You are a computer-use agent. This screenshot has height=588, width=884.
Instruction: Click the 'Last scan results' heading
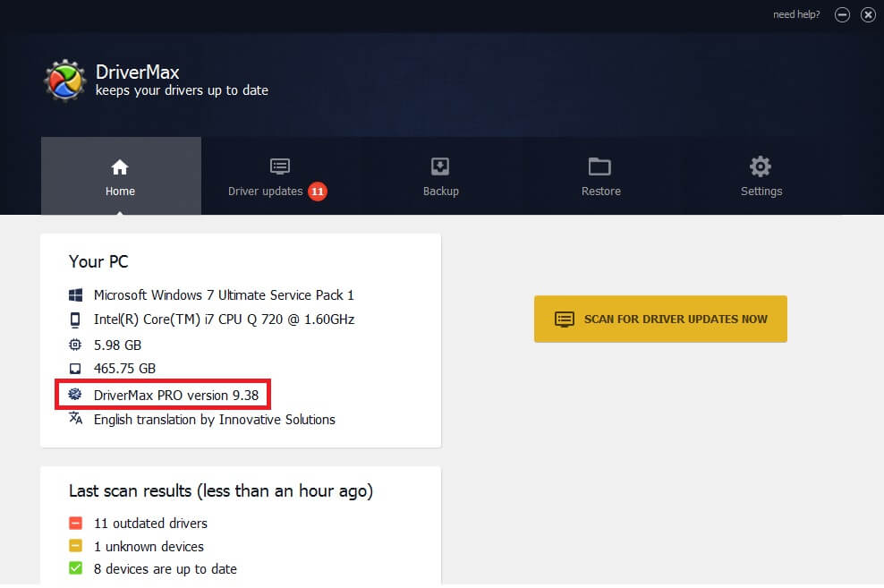click(x=221, y=491)
